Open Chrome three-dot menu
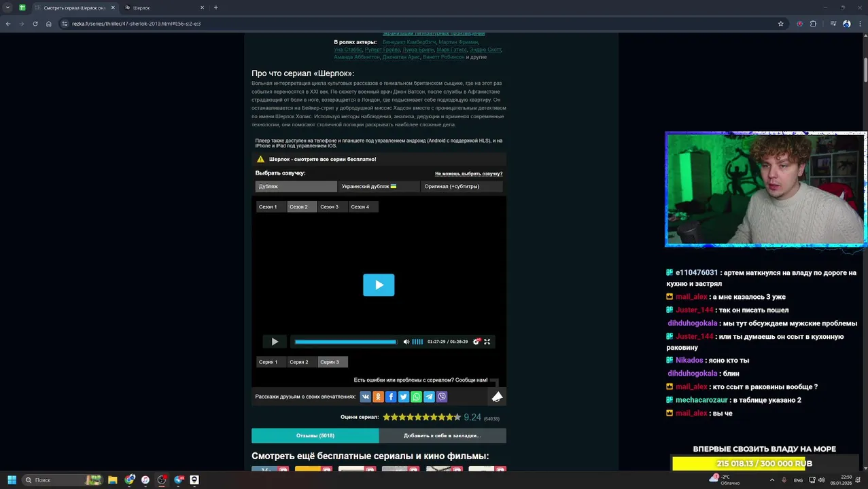Viewport: 868px width, 489px height. (x=860, y=24)
